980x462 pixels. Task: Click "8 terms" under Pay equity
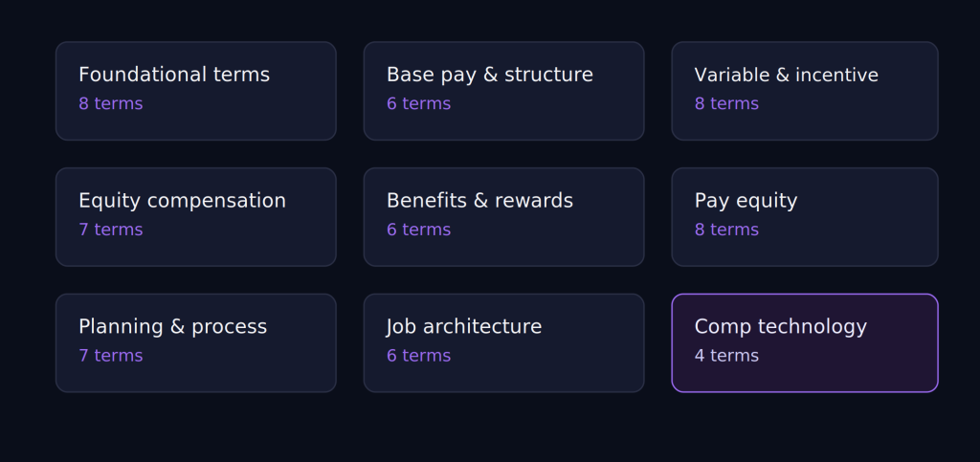tap(727, 230)
